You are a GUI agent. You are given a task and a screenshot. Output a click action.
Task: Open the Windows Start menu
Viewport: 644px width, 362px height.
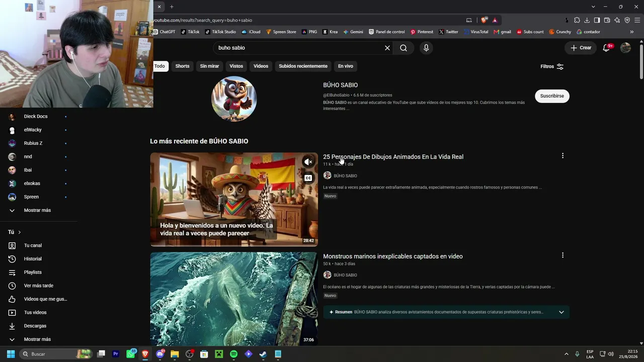tap(11, 354)
